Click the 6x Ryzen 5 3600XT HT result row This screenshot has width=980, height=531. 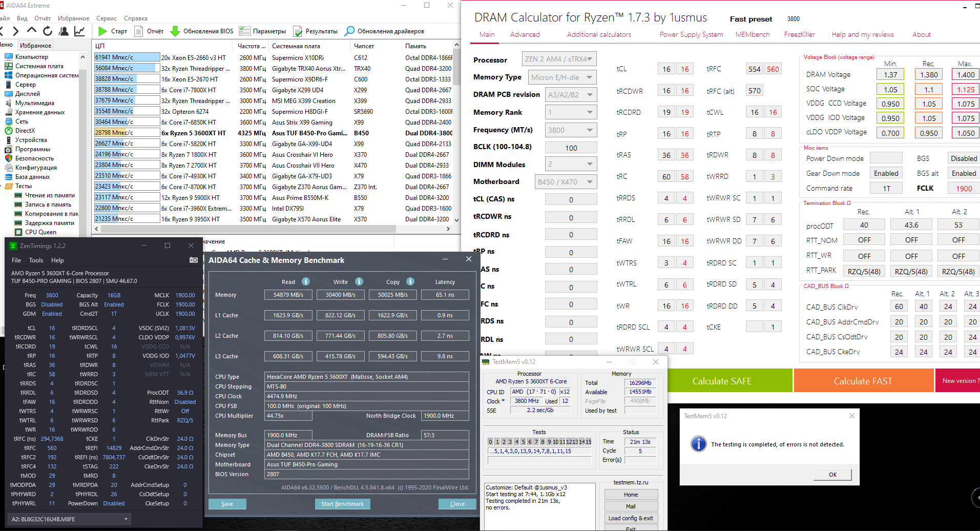point(273,133)
